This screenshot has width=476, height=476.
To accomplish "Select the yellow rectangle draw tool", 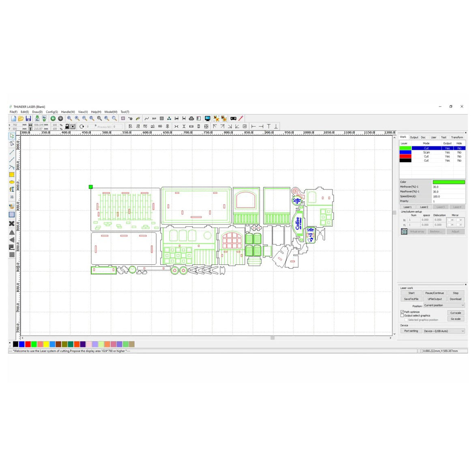I will tap(12, 174).
